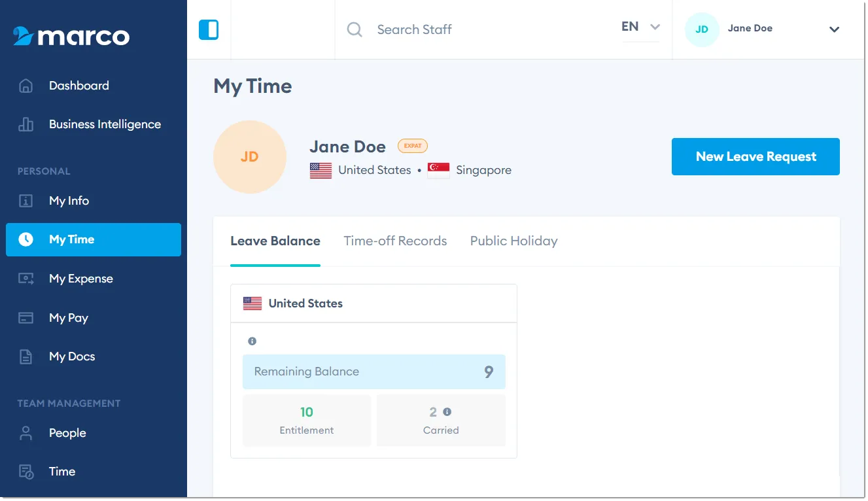
Task: Open the Public Holiday tab
Action: tap(513, 241)
